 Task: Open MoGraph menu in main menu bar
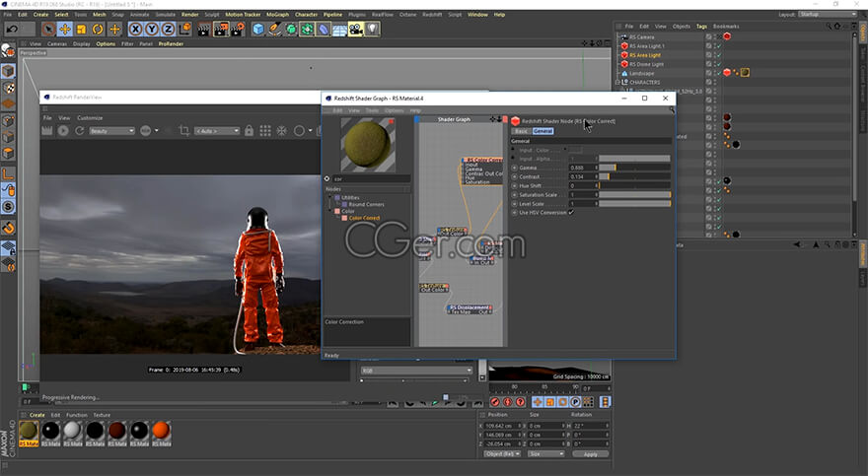[278, 15]
